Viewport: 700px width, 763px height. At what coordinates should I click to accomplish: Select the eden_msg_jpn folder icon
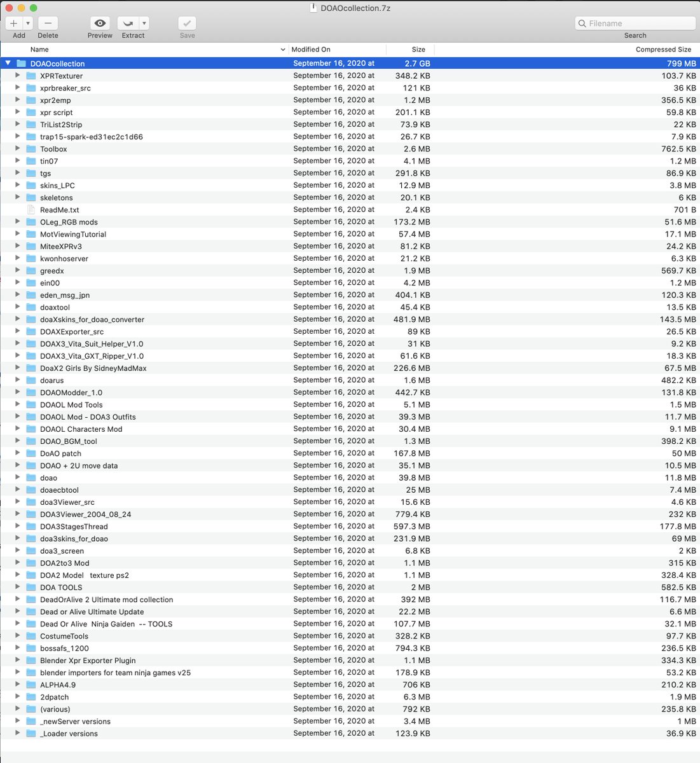[31, 295]
